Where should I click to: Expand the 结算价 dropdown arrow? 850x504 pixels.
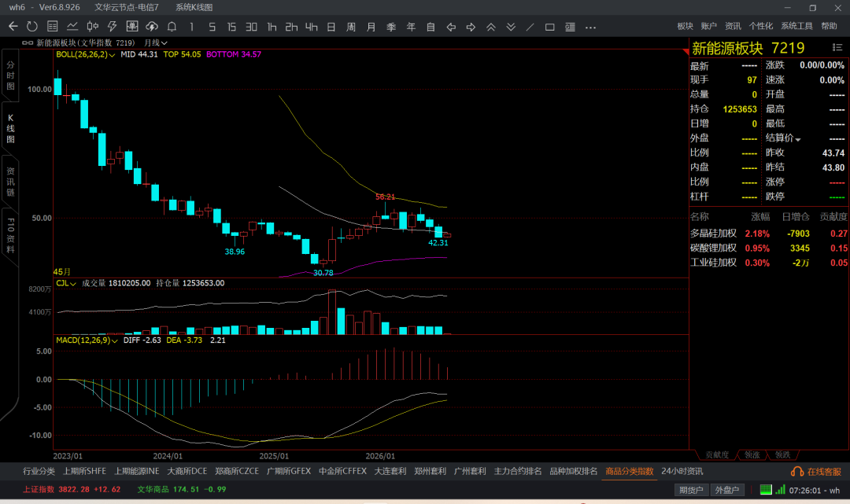pos(798,139)
